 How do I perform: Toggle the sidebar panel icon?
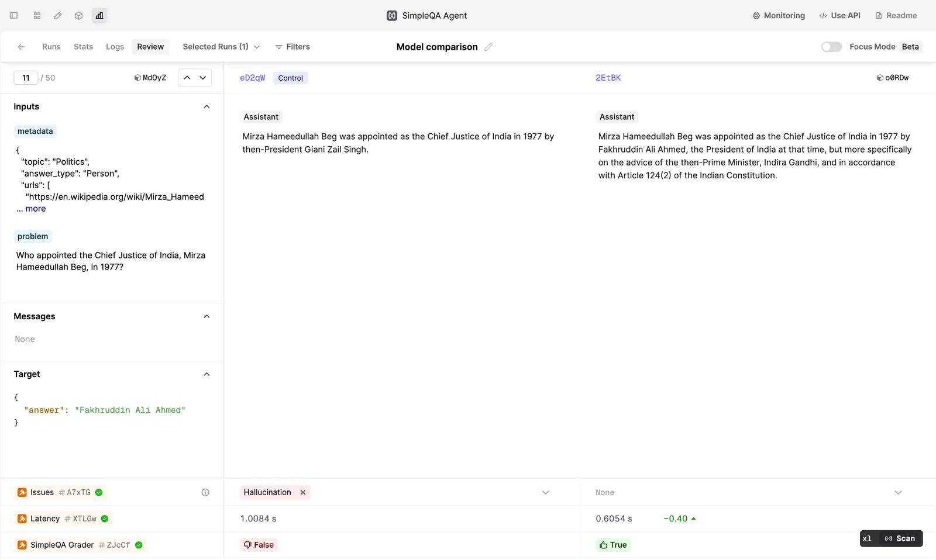click(x=14, y=16)
